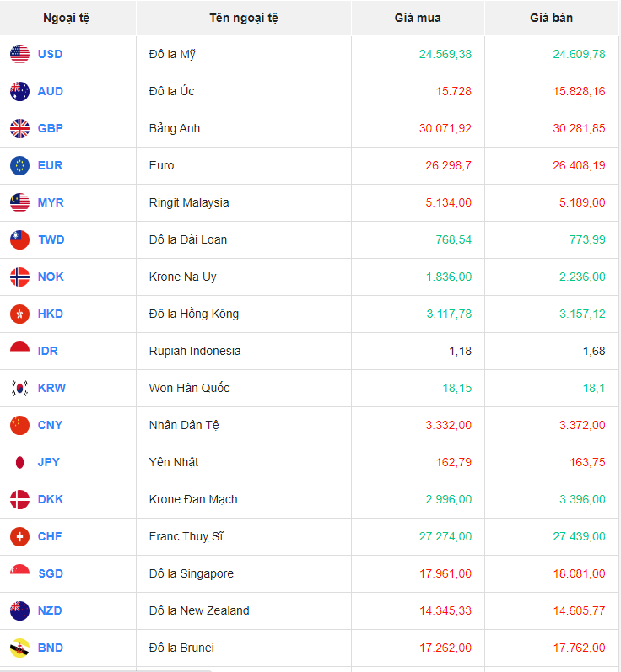Open the NZD currency link
The image size is (621, 672).
(50, 610)
